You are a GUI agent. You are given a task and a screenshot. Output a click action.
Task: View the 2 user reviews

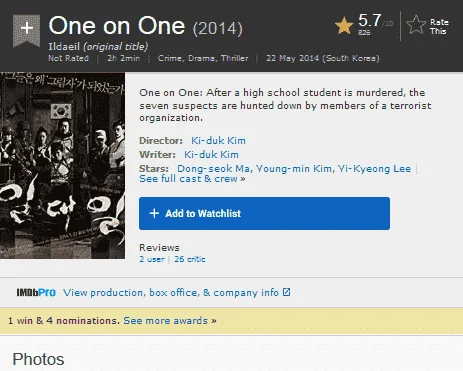pos(152,259)
